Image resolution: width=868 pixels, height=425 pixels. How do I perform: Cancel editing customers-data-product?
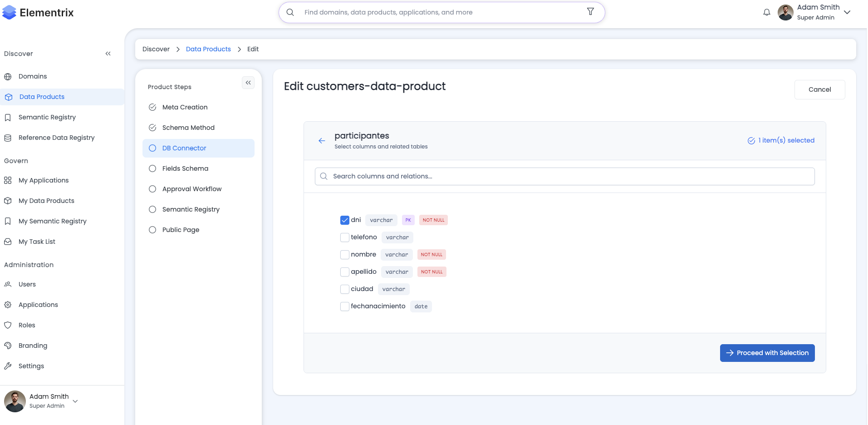point(819,89)
